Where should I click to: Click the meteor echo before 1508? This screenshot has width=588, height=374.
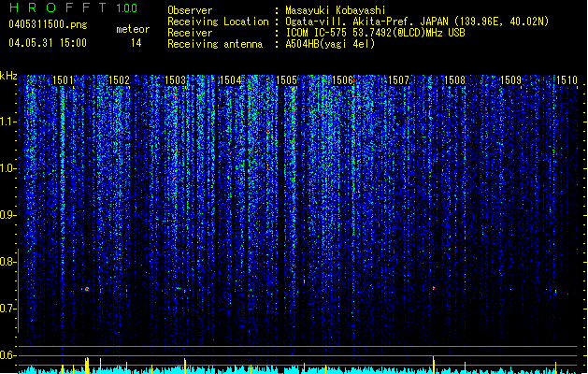(x=434, y=289)
